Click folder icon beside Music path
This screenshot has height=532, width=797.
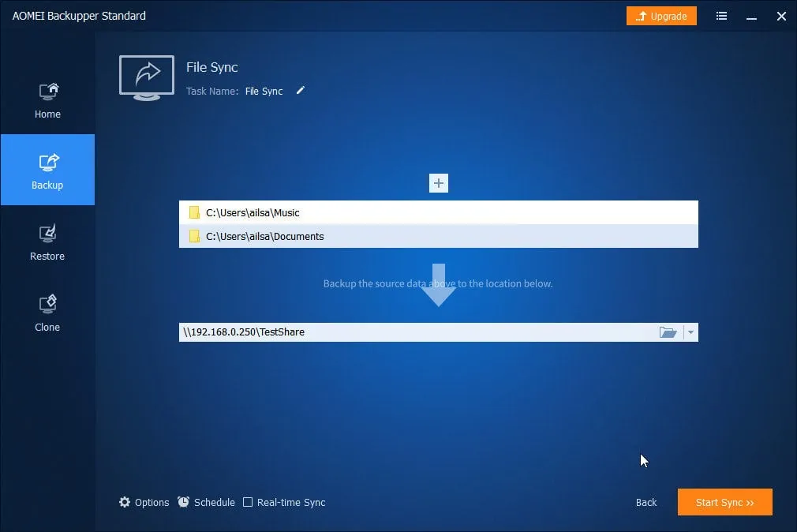[x=194, y=212]
